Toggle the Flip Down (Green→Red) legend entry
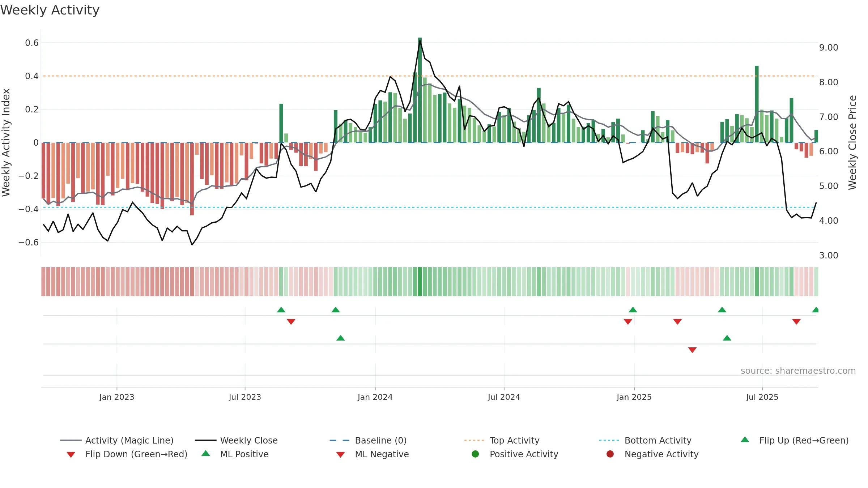Image resolution: width=868 pixels, height=488 pixels. [x=127, y=454]
